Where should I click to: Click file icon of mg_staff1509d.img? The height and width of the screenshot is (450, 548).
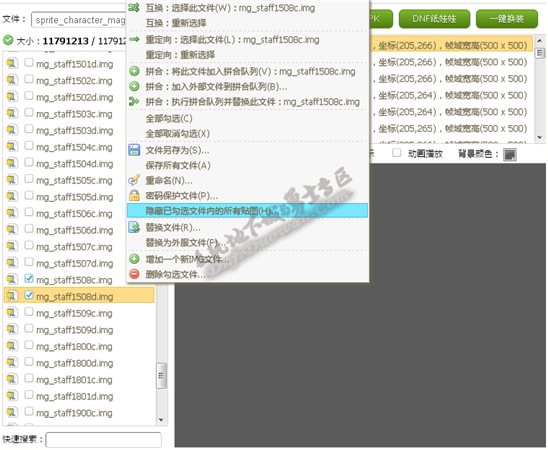click(12, 329)
